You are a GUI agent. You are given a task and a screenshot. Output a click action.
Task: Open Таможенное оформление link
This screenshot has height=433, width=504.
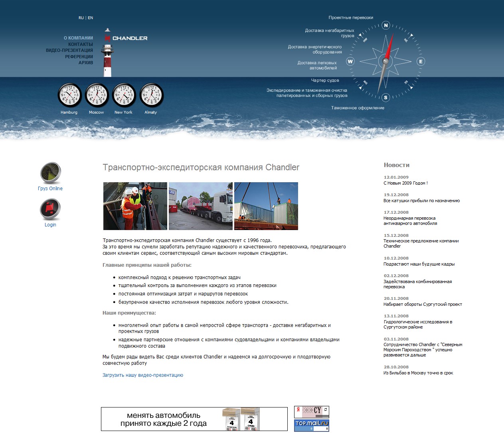point(358,108)
